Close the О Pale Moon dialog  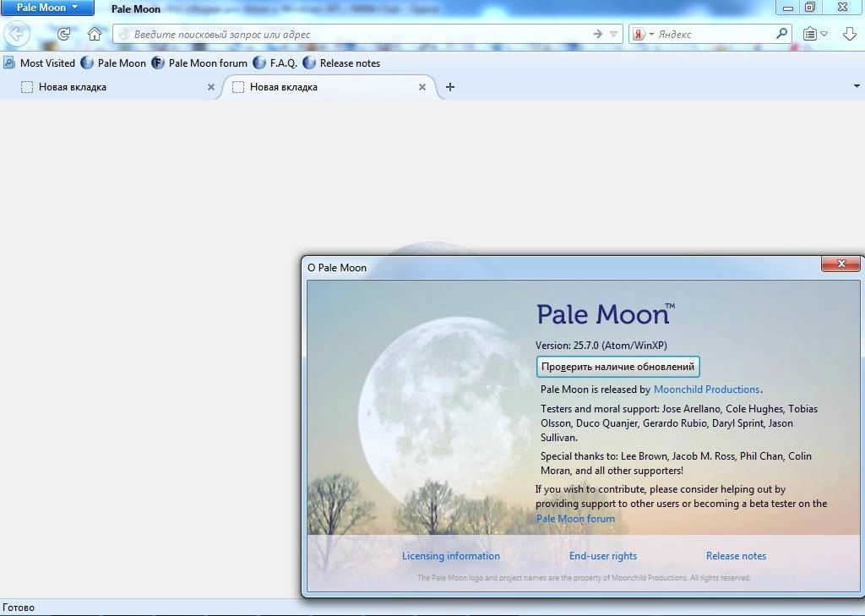click(841, 264)
